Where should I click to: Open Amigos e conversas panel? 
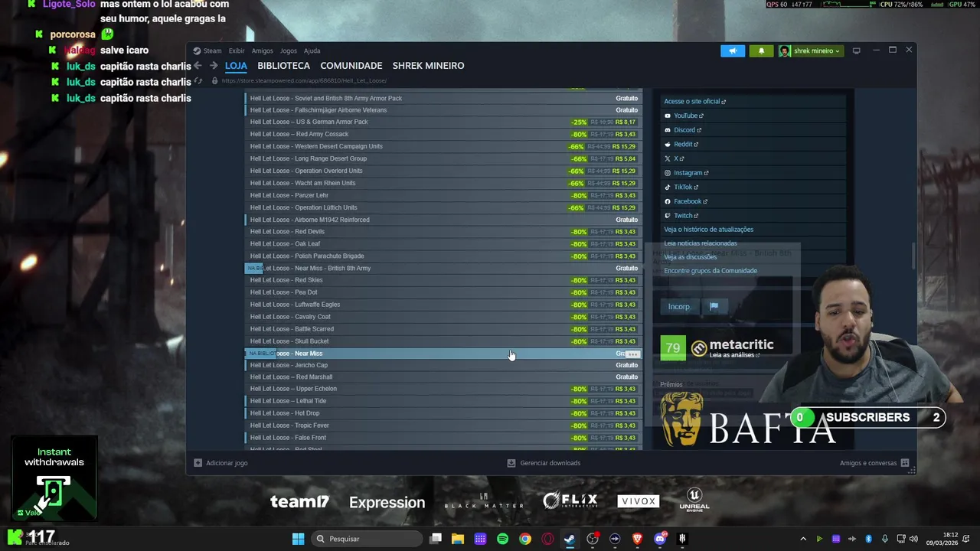874,463
